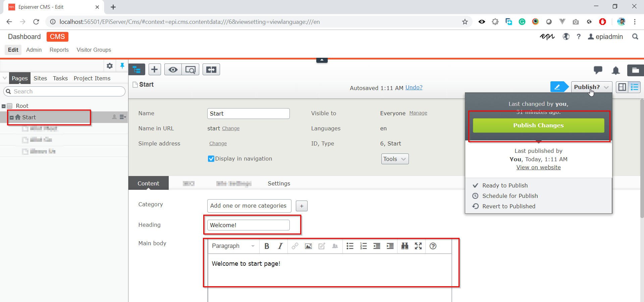Open the help question mark menu
The height and width of the screenshot is (302, 644).
(579, 37)
